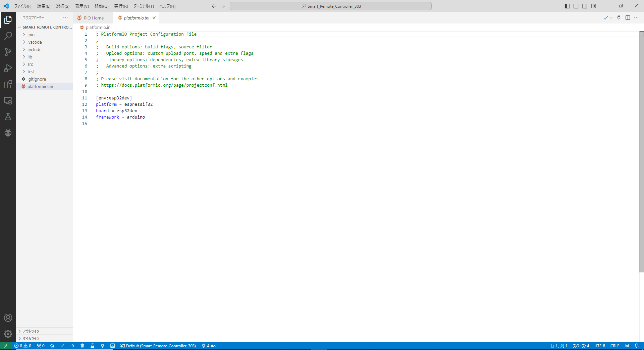Open the Extensions view in activity bar
The image size is (644, 350).
pos(8,84)
